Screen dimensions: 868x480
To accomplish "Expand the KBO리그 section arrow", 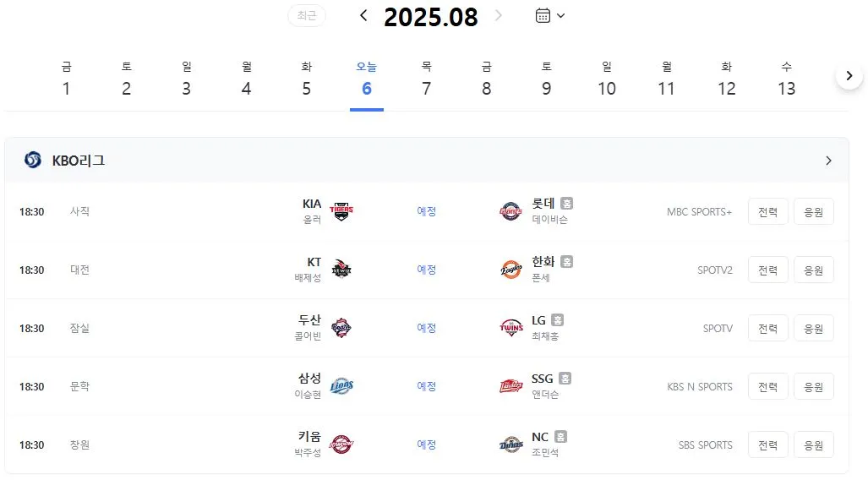I will pyautogui.click(x=828, y=161).
